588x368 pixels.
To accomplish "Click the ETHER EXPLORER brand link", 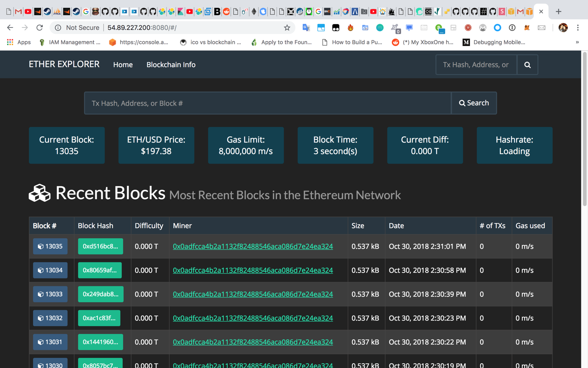I will click(64, 64).
